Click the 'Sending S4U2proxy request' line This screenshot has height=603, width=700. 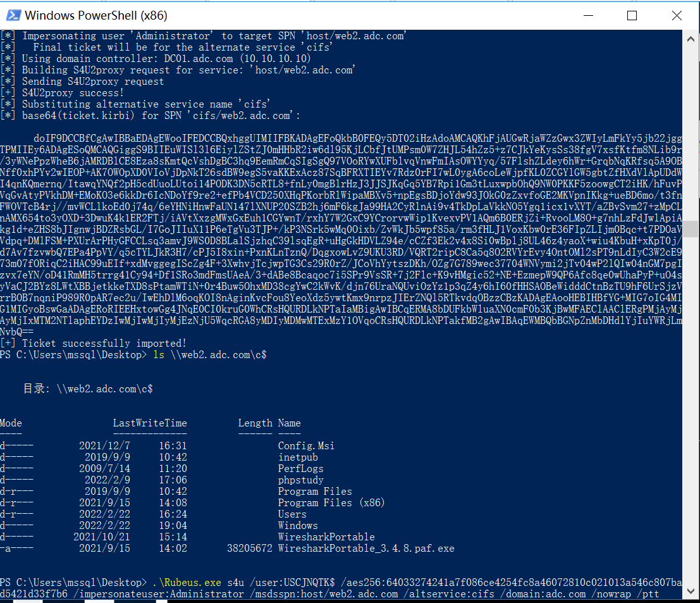[82, 82]
